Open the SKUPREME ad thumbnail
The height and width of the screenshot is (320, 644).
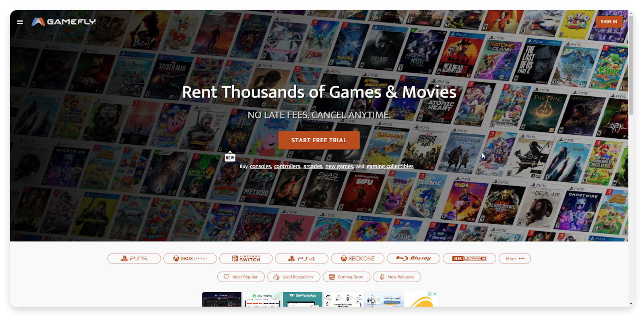pos(262,300)
